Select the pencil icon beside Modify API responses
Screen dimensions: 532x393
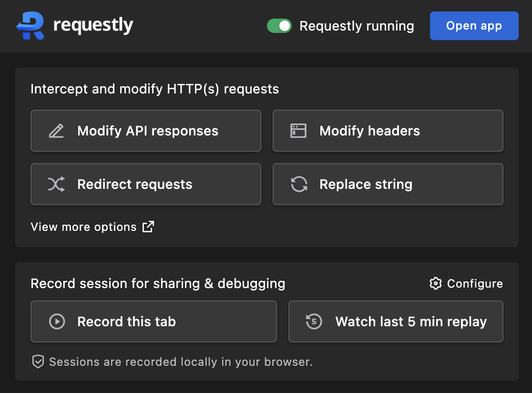56,130
